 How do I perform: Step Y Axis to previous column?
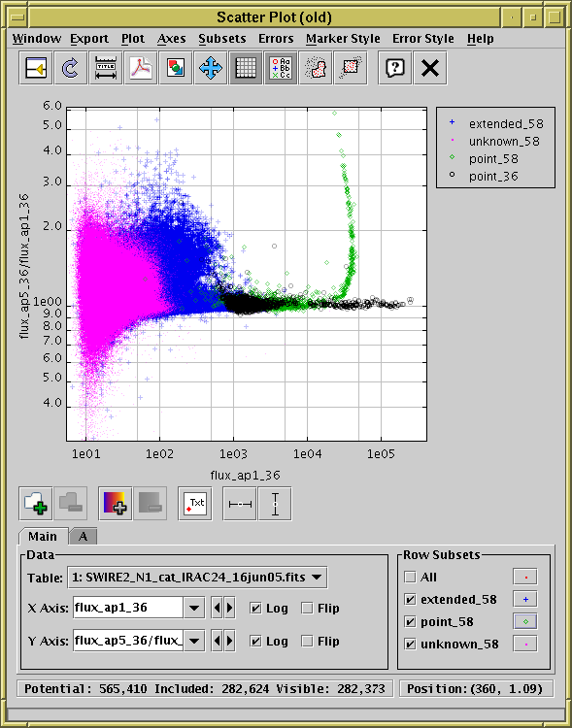[217, 642]
